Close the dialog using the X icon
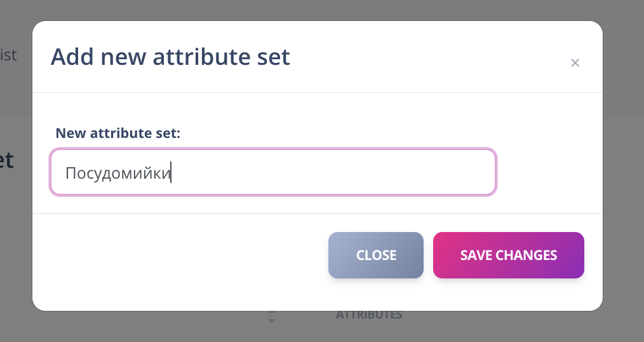 pyautogui.click(x=575, y=63)
